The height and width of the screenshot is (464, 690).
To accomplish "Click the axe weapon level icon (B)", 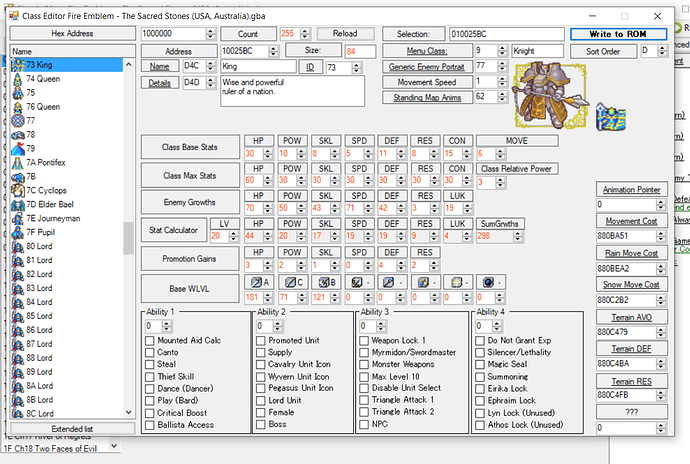I will pos(323,282).
